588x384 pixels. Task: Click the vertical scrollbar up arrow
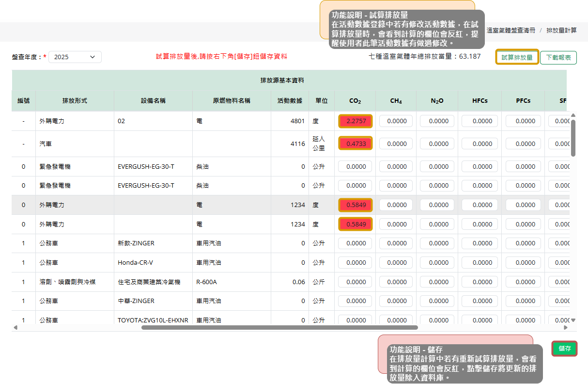[573, 115]
